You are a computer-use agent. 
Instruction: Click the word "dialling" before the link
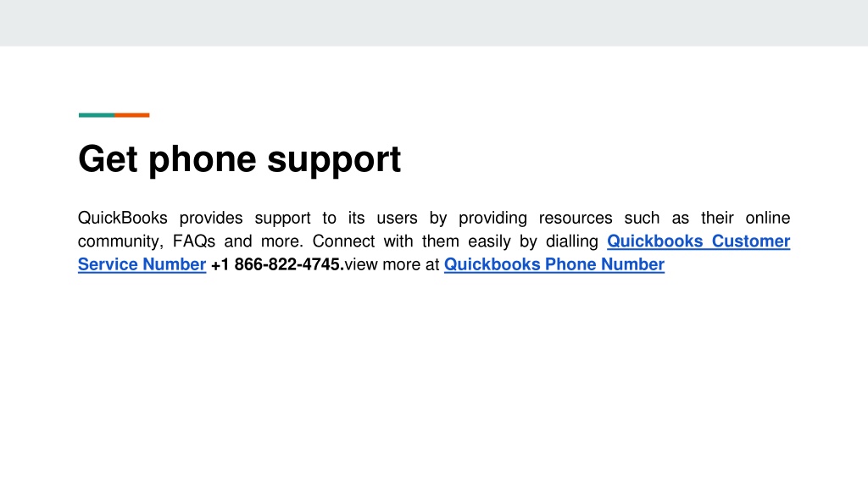pos(572,241)
